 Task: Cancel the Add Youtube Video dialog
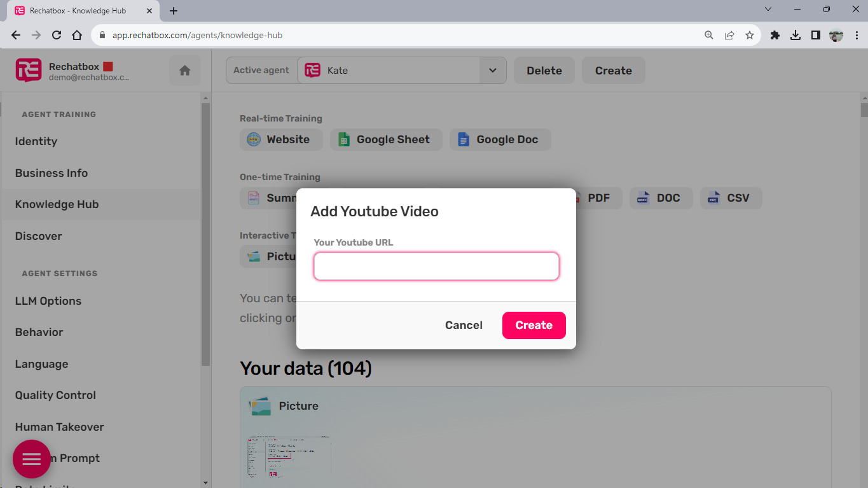point(464,325)
